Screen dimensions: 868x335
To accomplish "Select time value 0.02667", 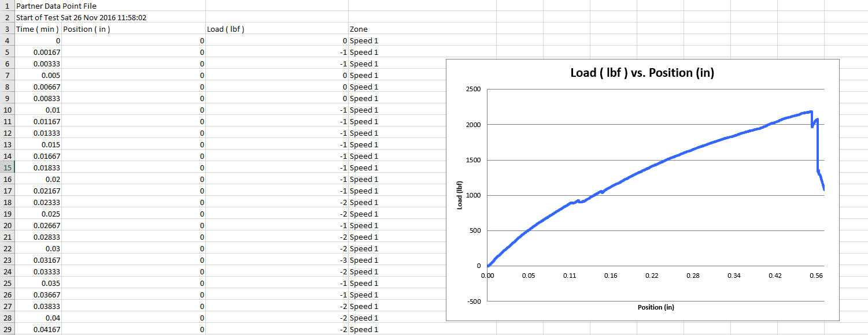I will tap(38, 225).
